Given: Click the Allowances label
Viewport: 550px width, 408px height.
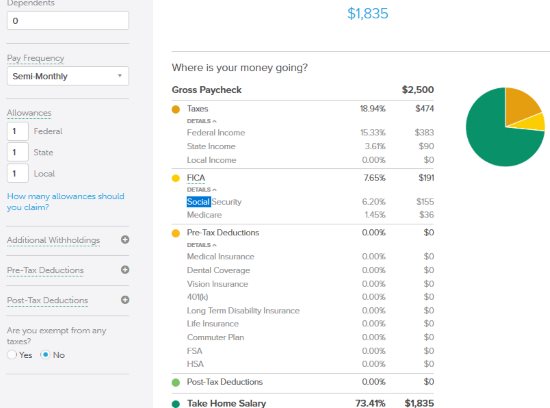Looking at the screenshot, I should click(29, 113).
